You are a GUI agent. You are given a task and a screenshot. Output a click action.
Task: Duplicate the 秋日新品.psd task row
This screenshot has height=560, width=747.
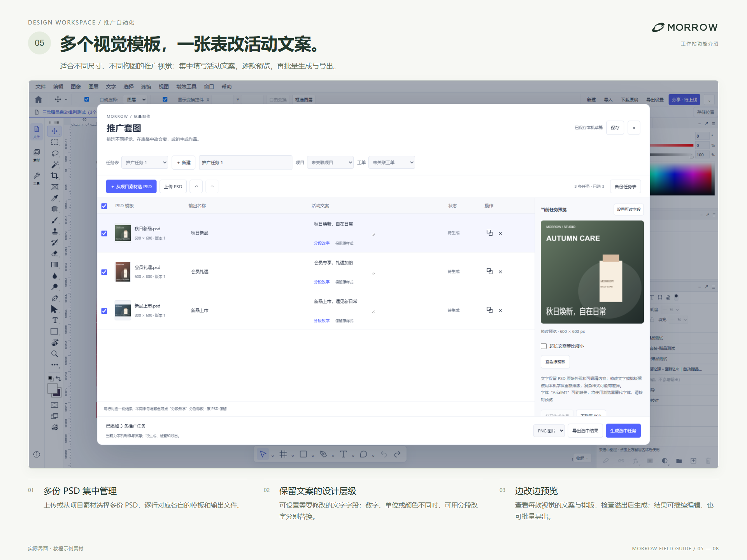point(489,233)
